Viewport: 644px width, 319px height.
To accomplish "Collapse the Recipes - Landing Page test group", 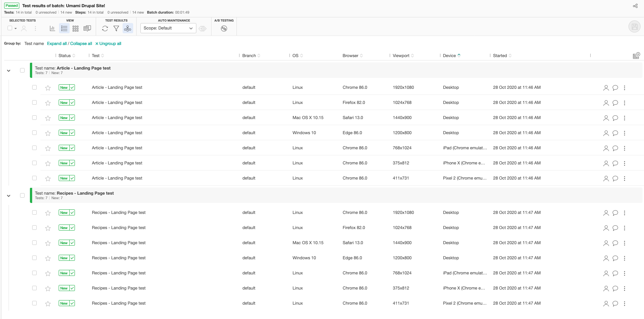I will click(9, 196).
